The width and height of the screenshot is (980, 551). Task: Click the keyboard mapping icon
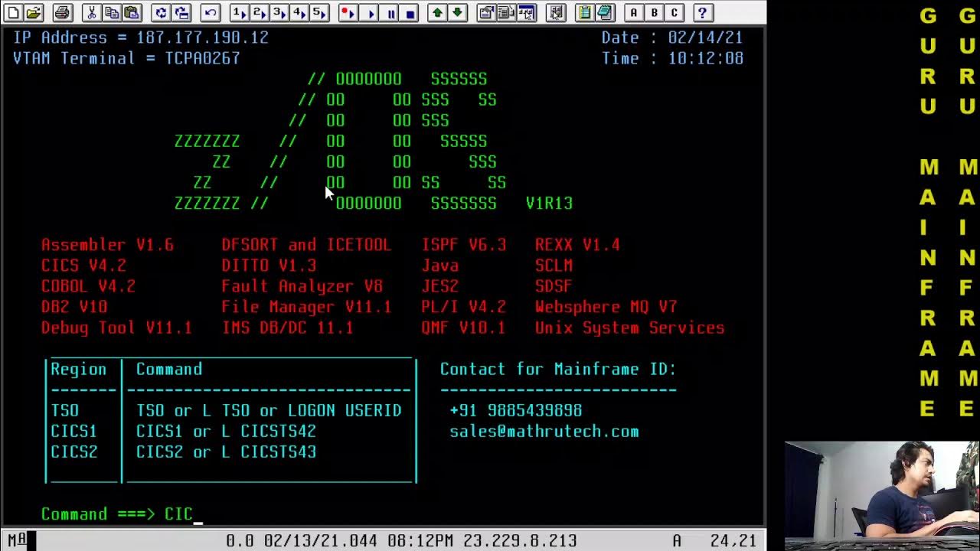point(526,12)
